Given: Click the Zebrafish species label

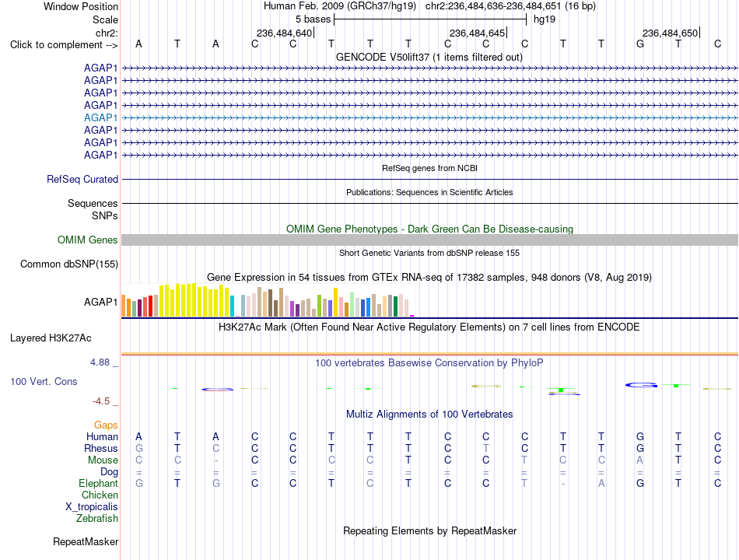Looking at the screenshot, I should [97, 518].
